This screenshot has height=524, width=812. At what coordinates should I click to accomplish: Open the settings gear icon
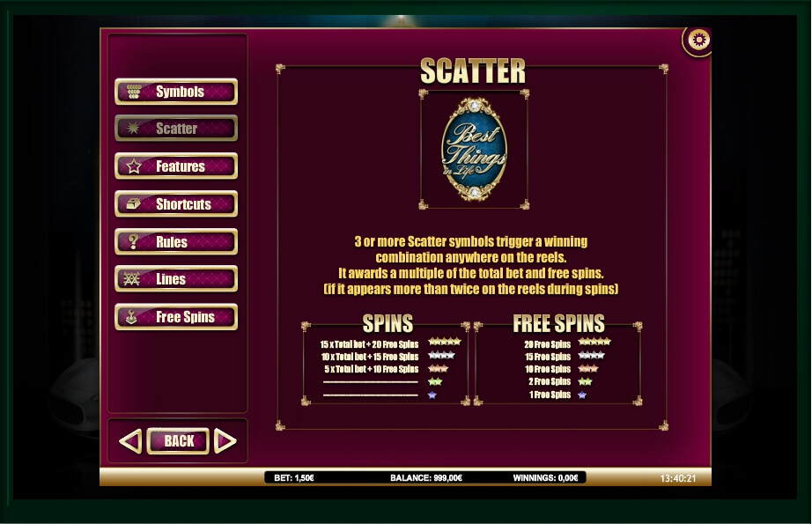point(699,39)
